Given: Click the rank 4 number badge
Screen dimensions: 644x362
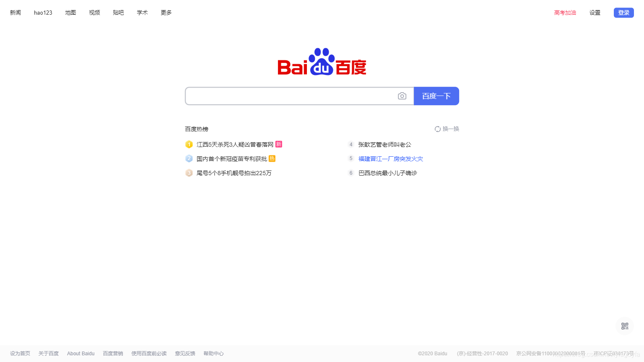Looking at the screenshot, I should (x=351, y=145).
